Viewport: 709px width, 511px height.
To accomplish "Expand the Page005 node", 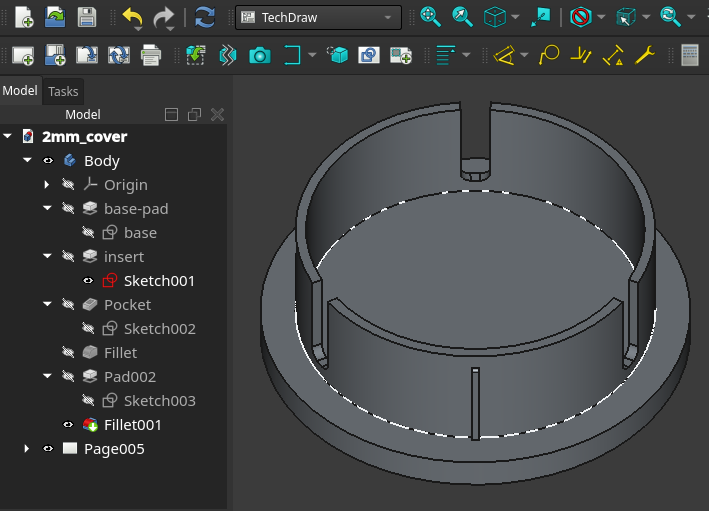I will [27, 449].
